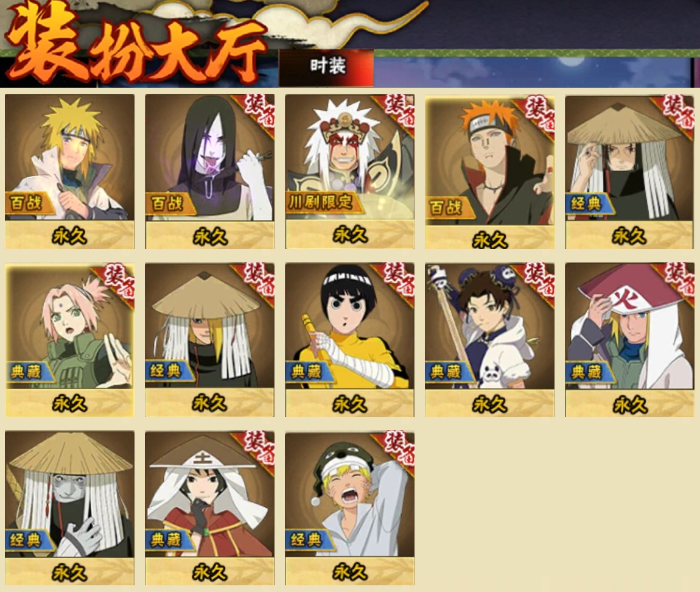Click 装备 ribbon on Sakura card

click(x=119, y=279)
